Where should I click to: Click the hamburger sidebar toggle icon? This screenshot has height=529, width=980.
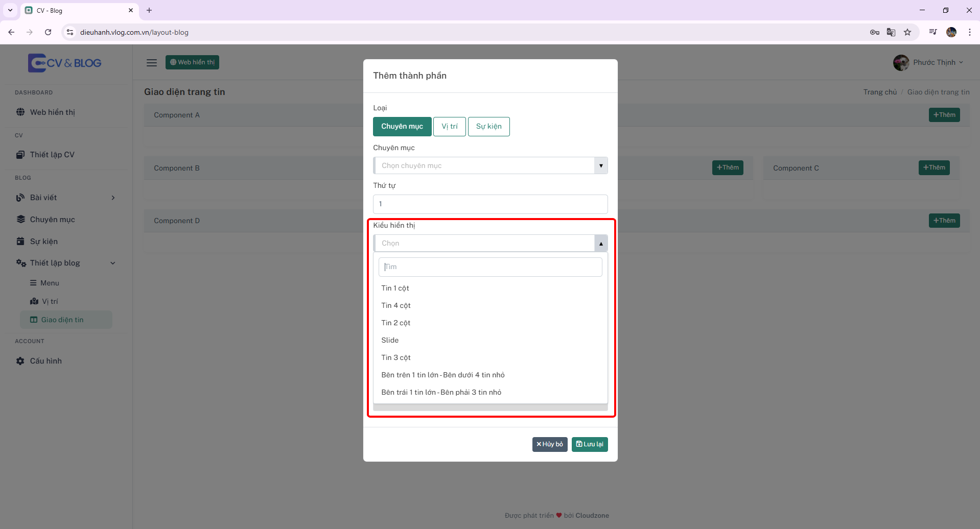pyautogui.click(x=152, y=63)
